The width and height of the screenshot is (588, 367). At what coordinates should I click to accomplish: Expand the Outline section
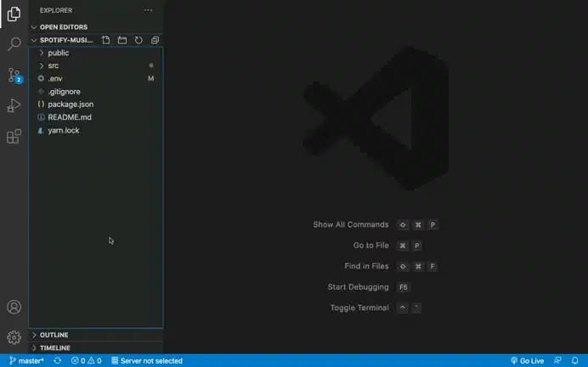pyautogui.click(x=96, y=335)
